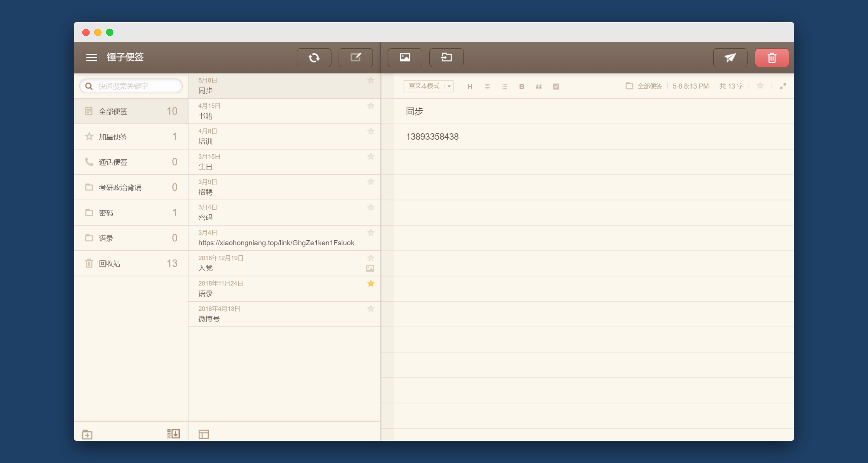Click the import icon at sidebar bottom
868x463 pixels.
pos(173,434)
